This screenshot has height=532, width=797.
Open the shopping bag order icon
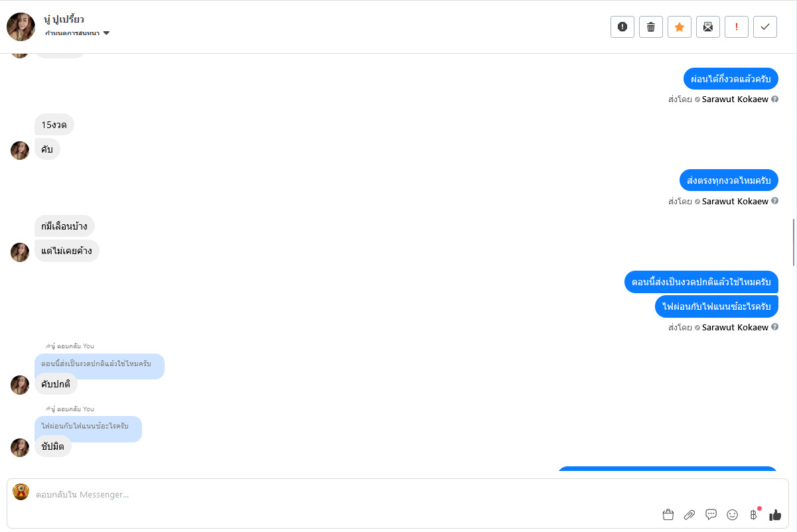pyautogui.click(x=668, y=515)
